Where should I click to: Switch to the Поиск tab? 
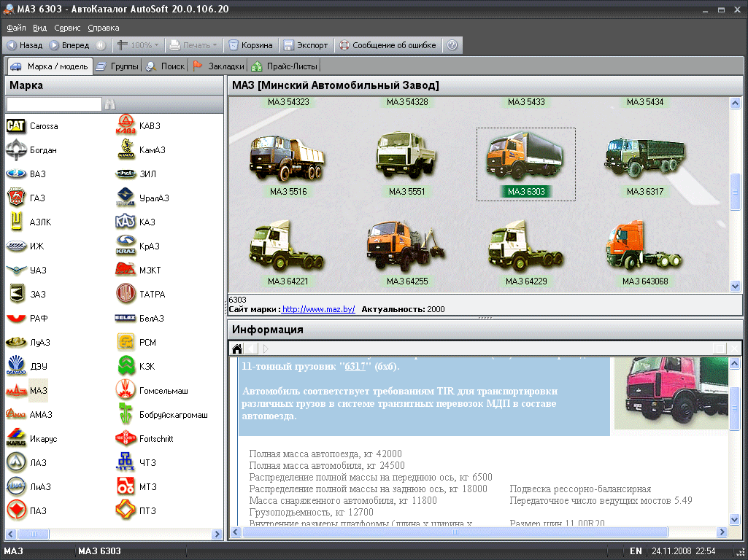coord(166,66)
